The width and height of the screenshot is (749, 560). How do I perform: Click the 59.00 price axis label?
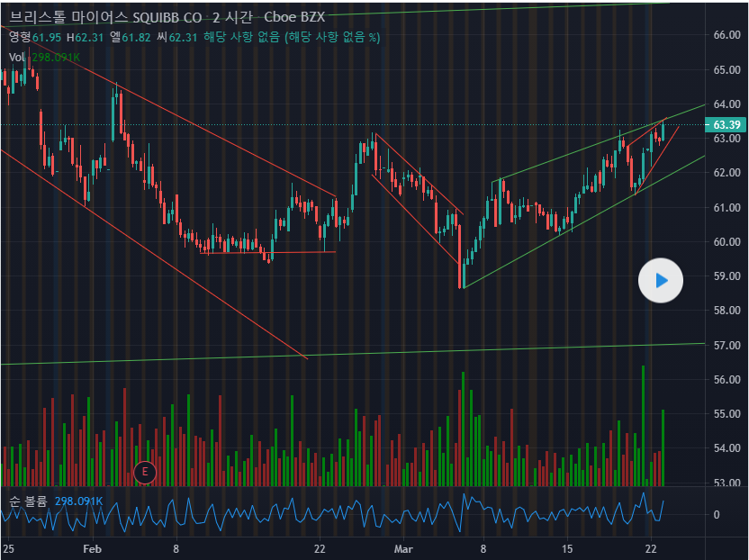pyautogui.click(x=726, y=276)
